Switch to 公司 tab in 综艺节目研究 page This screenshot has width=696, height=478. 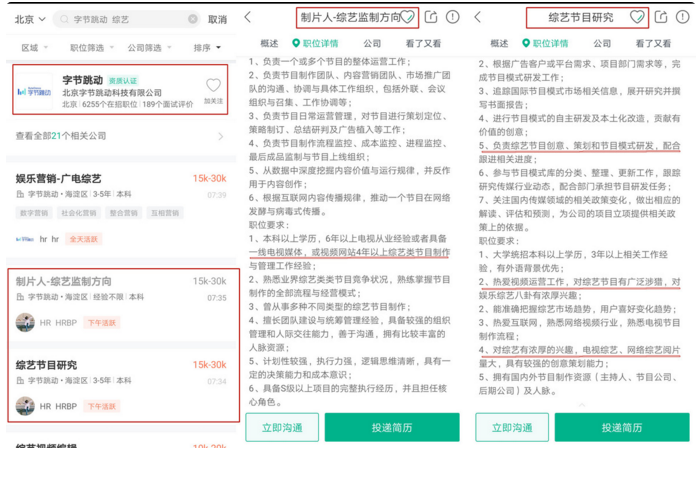click(602, 43)
